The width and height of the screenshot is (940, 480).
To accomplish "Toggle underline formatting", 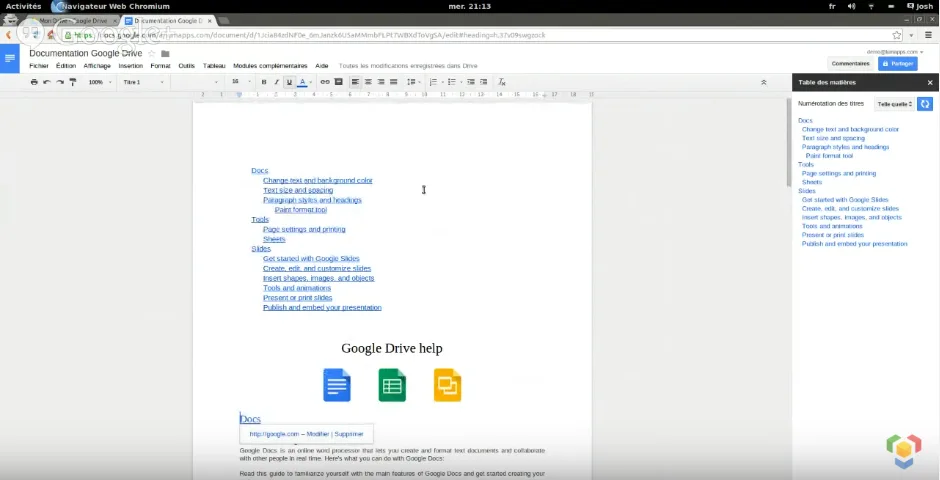I will (x=290, y=82).
